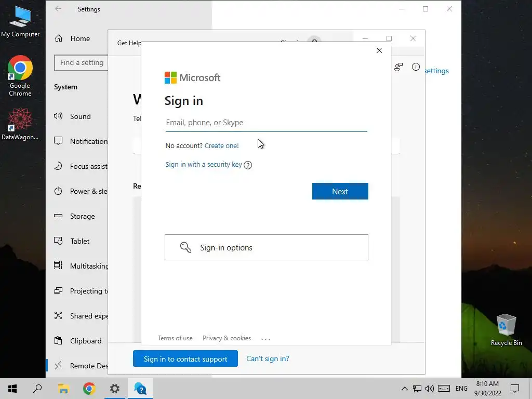The width and height of the screenshot is (532, 399).
Task: Click the network icon in system tray
Action: (x=417, y=389)
